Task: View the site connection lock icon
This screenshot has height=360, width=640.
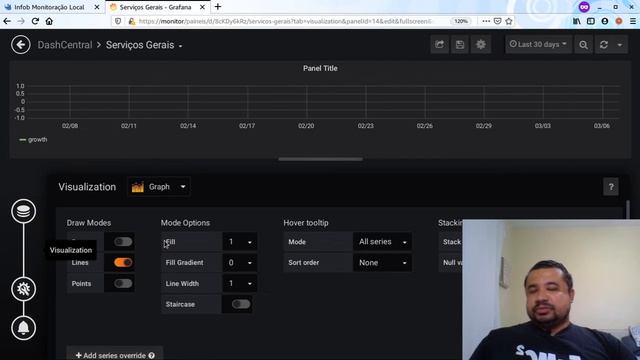Action: pyautogui.click(x=131, y=21)
